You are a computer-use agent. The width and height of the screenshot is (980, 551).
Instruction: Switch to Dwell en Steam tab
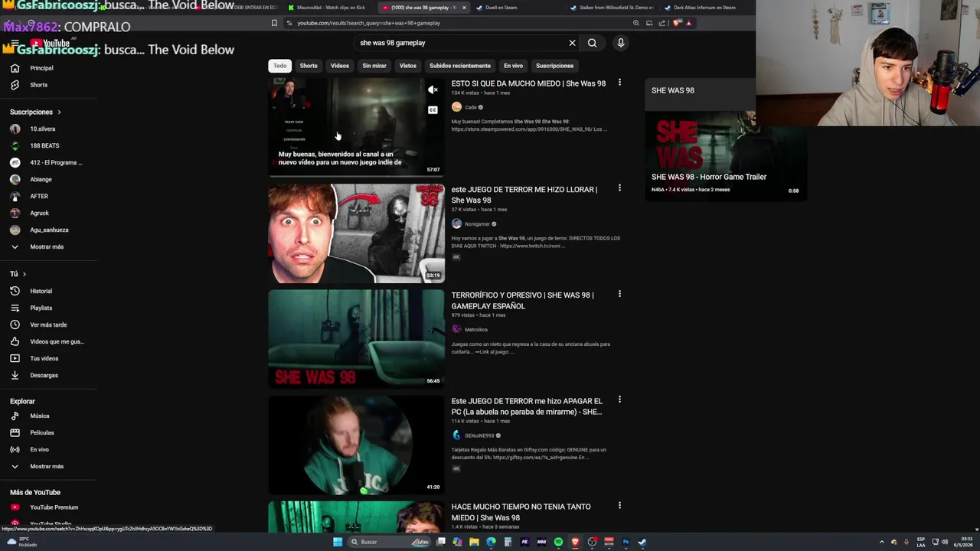click(x=518, y=8)
